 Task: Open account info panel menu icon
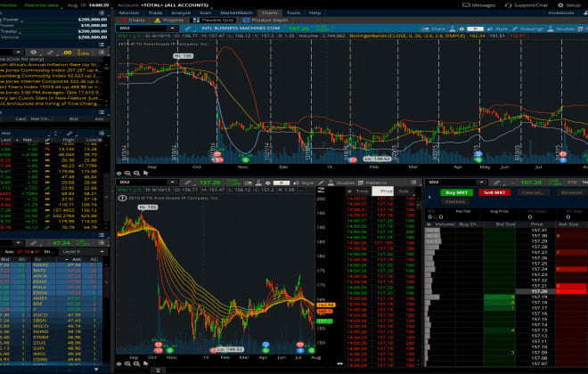click(102, 13)
